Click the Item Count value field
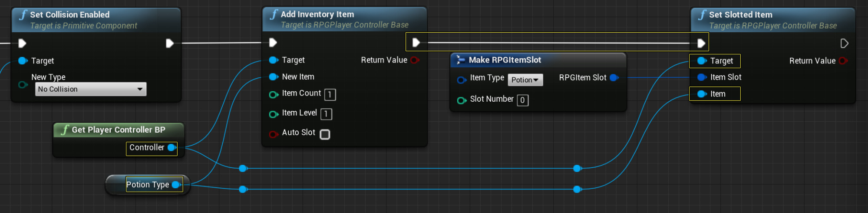This screenshot has height=213, width=868. [x=330, y=94]
